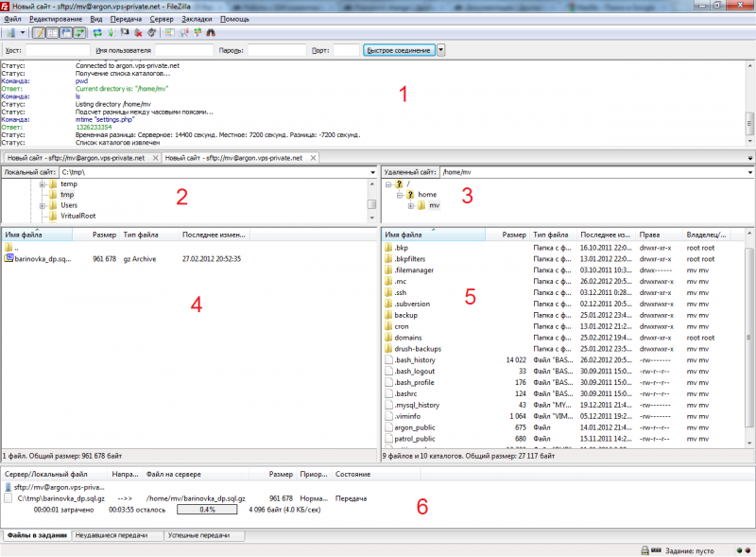Viewport: 756px width, 557px height.
Task: Click the process transfer queue icon
Action: pyautogui.click(x=112, y=32)
